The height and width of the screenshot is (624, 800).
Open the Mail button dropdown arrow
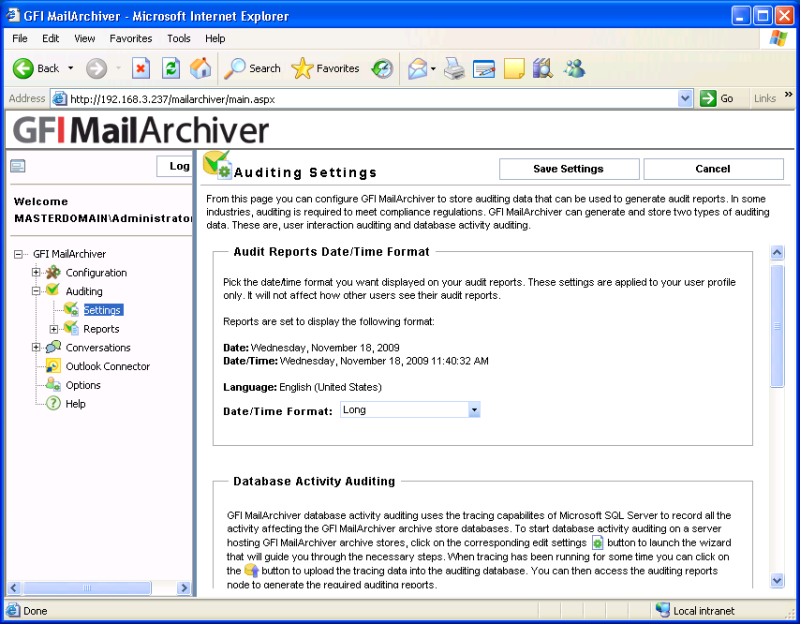pyautogui.click(x=433, y=68)
